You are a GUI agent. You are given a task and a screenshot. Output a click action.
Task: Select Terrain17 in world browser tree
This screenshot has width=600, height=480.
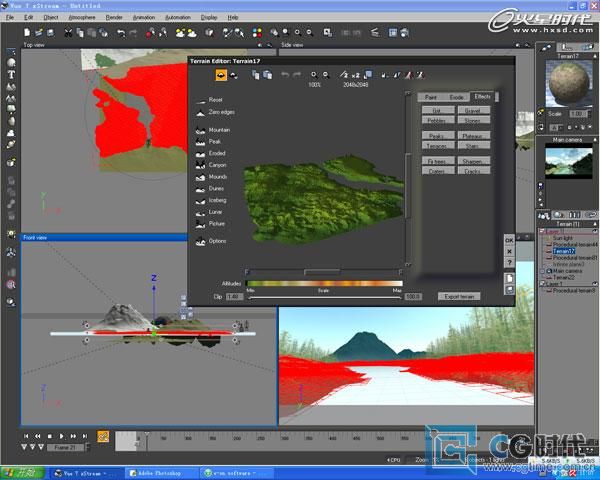click(x=564, y=251)
